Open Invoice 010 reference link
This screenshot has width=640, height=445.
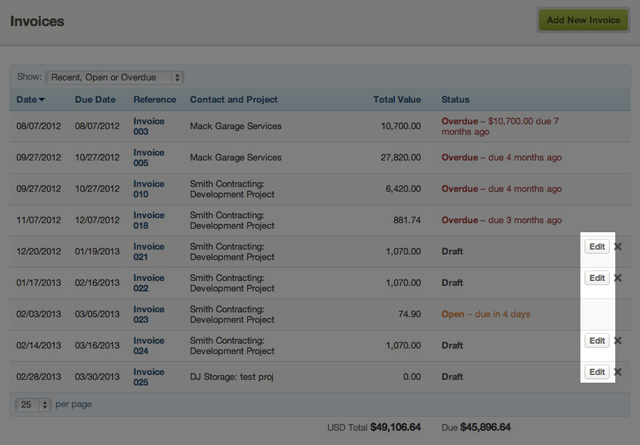tap(149, 189)
